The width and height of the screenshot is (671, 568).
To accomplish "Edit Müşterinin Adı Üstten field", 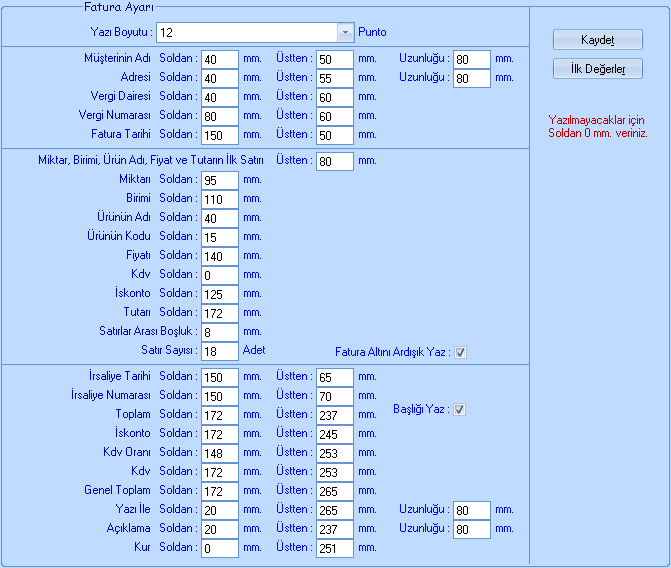I will pyautogui.click(x=335, y=59).
